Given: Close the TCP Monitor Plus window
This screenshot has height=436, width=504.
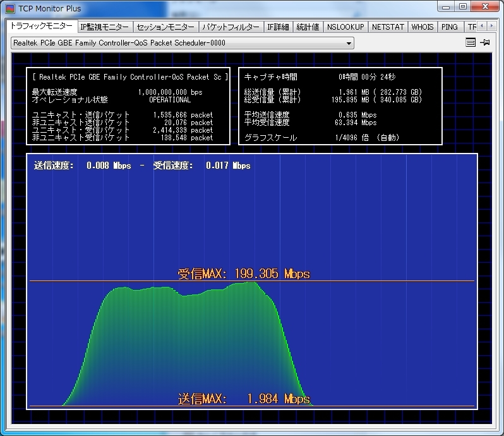Looking at the screenshot, I should point(485,8).
